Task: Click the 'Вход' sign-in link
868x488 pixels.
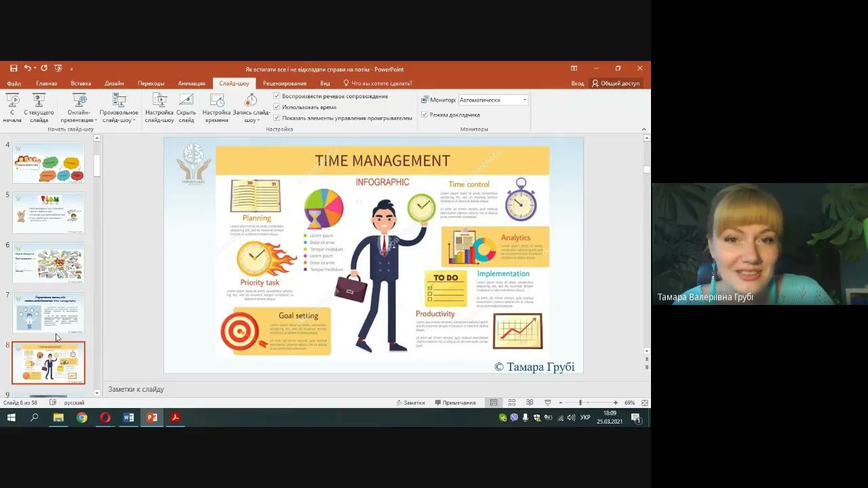Action: pos(577,83)
